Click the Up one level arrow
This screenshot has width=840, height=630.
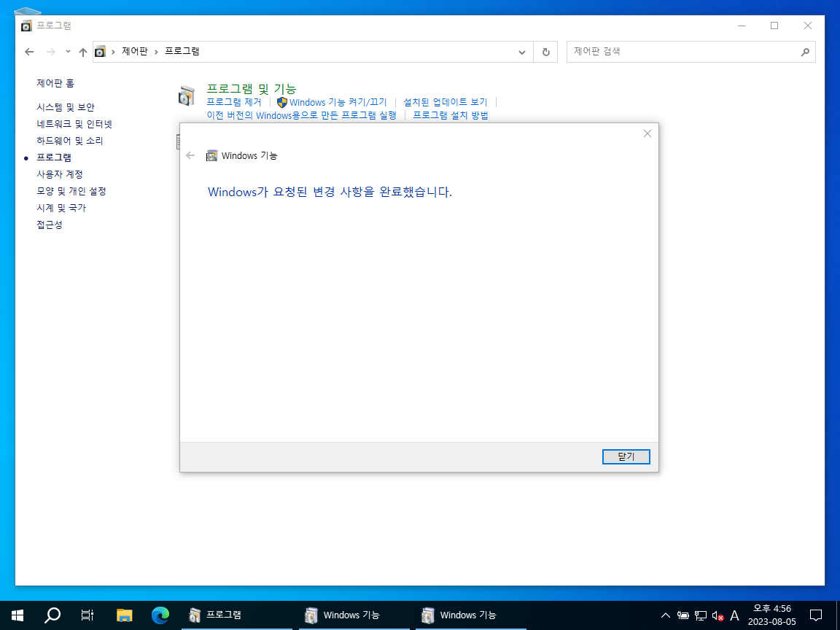click(x=82, y=52)
